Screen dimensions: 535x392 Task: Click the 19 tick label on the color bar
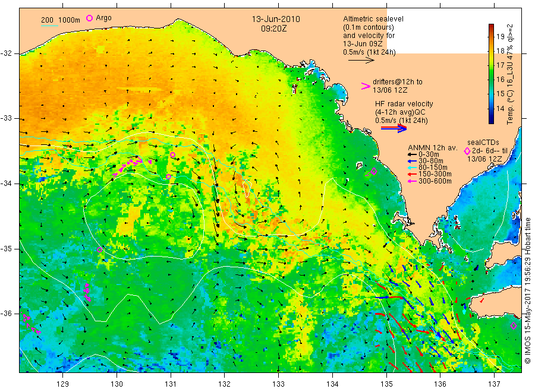[500, 36]
